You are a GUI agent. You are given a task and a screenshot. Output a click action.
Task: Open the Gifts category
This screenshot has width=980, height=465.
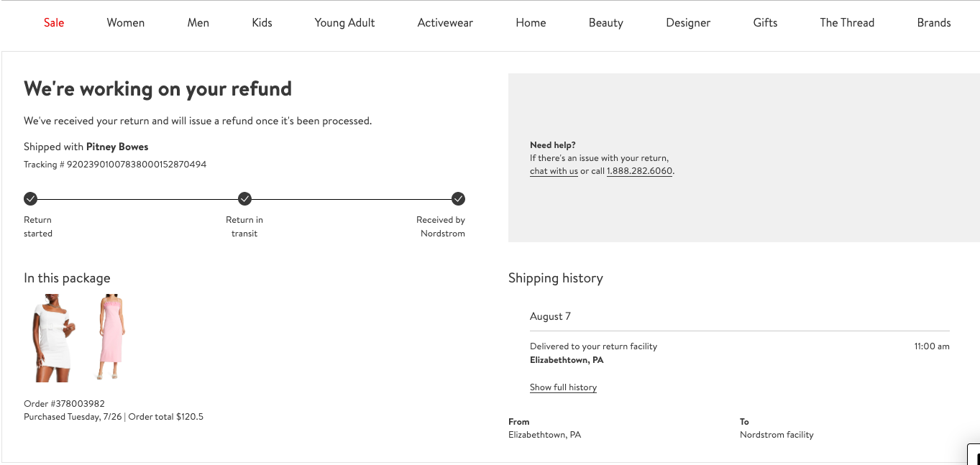click(x=765, y=23)
